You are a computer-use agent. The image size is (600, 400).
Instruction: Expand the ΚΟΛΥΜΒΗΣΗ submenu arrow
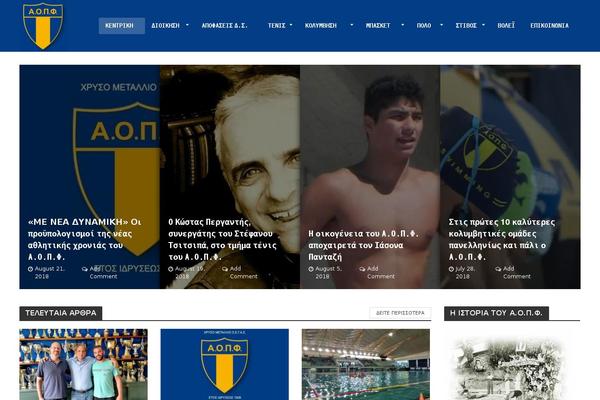352,25
